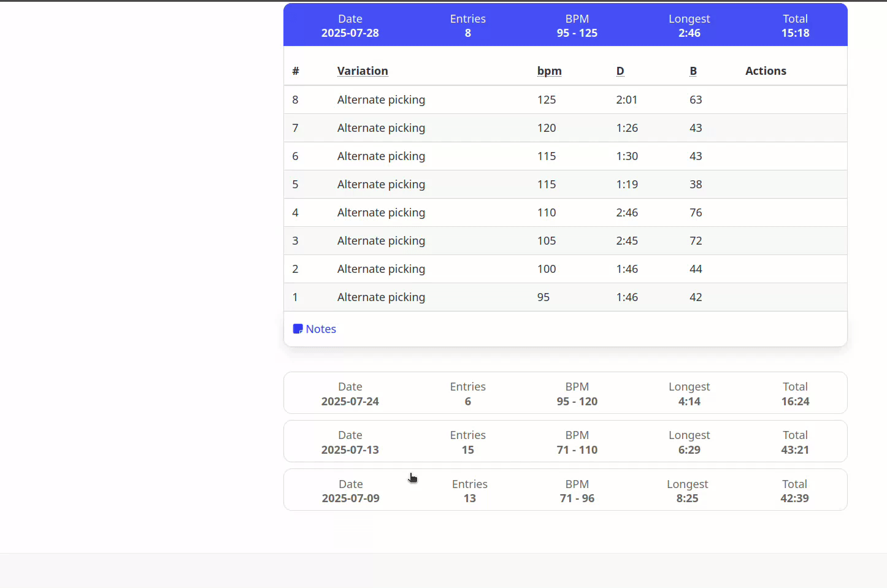887x588 pixels.
Task: Open the Notes link
Action: point(315,329)
